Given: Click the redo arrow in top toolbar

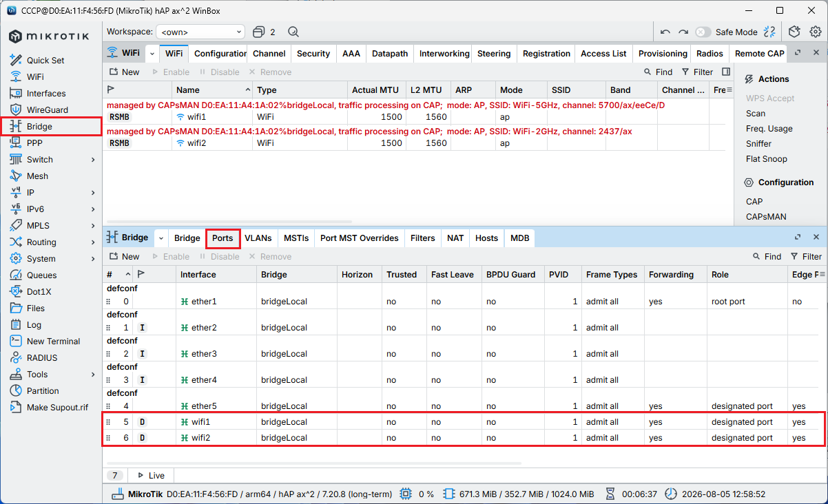Looking at the screenshot, I should pyautogui.click(x=683, y=32).
